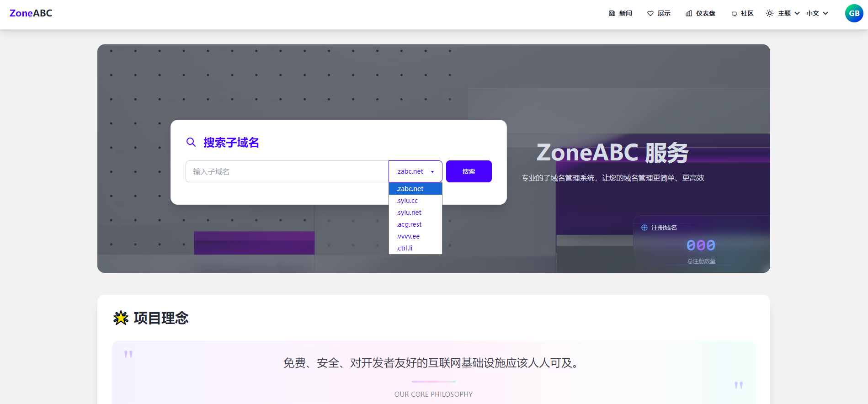The height and width of the screenshot is (404, 868).
Task: Open the 中文 language dropdown
Action: point(817,13)
